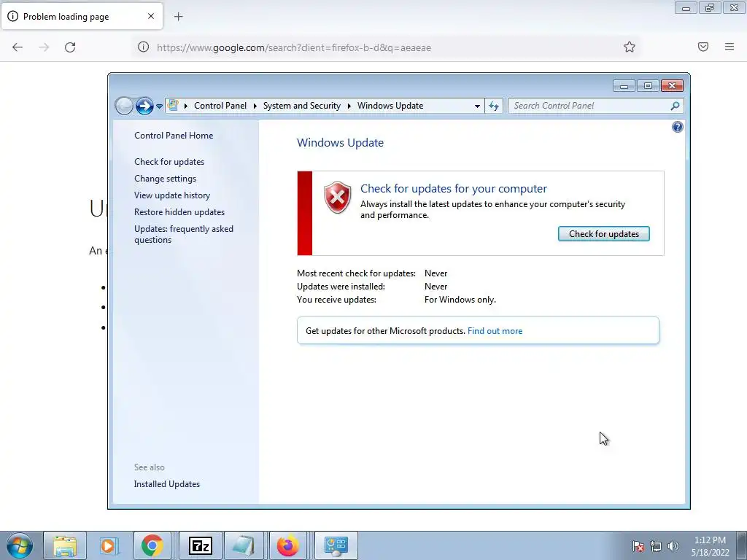
Task: Click the Find out more link
Action: pyautogui.click(x=495, y=331)
